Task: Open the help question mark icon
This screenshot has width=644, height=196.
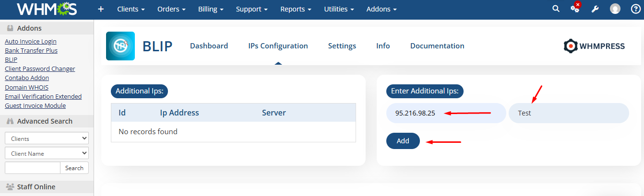Action: click(x=635, y=9)
